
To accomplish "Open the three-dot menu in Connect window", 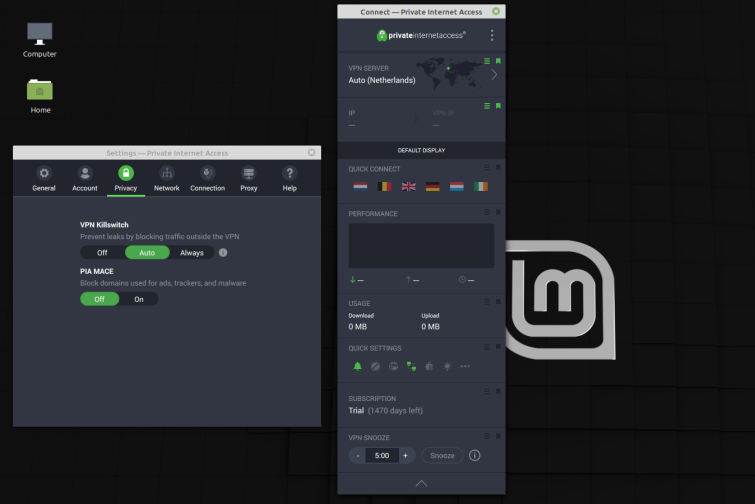I will pyautogui.click(x=492, y=35).
